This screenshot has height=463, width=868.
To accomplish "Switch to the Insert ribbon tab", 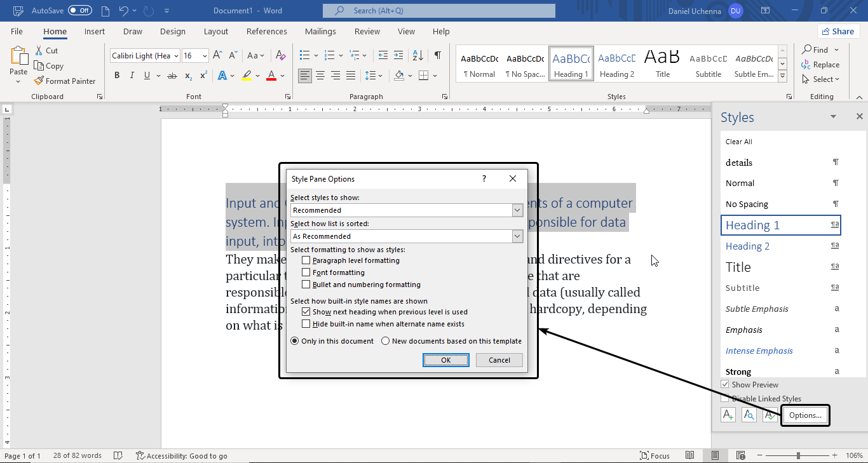I will (95, 32).
